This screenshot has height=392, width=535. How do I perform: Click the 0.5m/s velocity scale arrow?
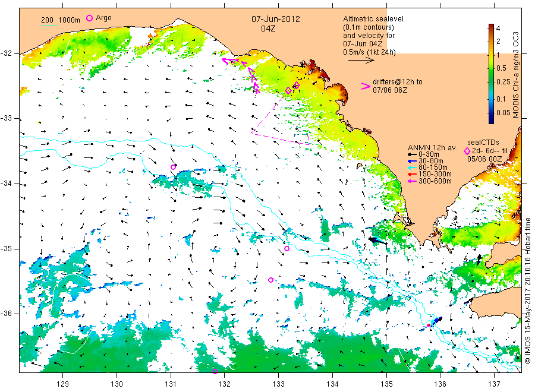(x=361, y=61)
